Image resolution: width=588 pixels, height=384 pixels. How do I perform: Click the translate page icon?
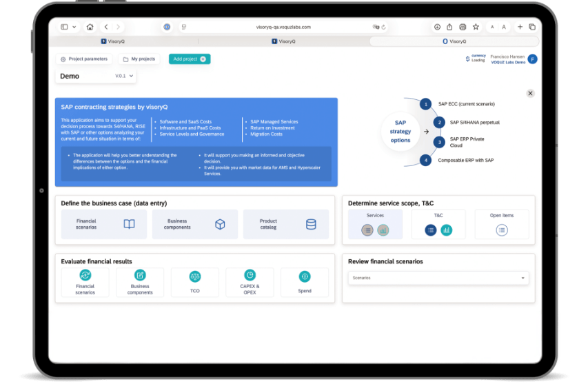point(376,27)
